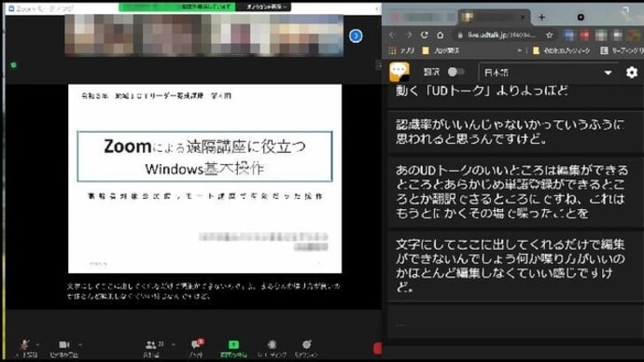Click the Zoom closed caption subtitle text
Screen dimensions: 644x362
pos(203,291)
